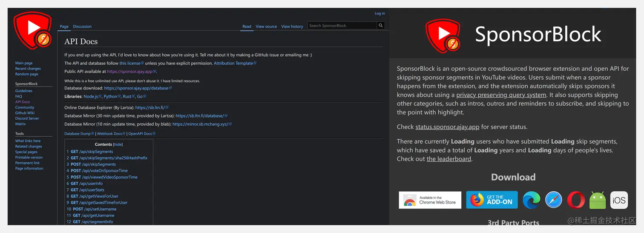
Task: Open the Rust library link
Action: point(129,97)
